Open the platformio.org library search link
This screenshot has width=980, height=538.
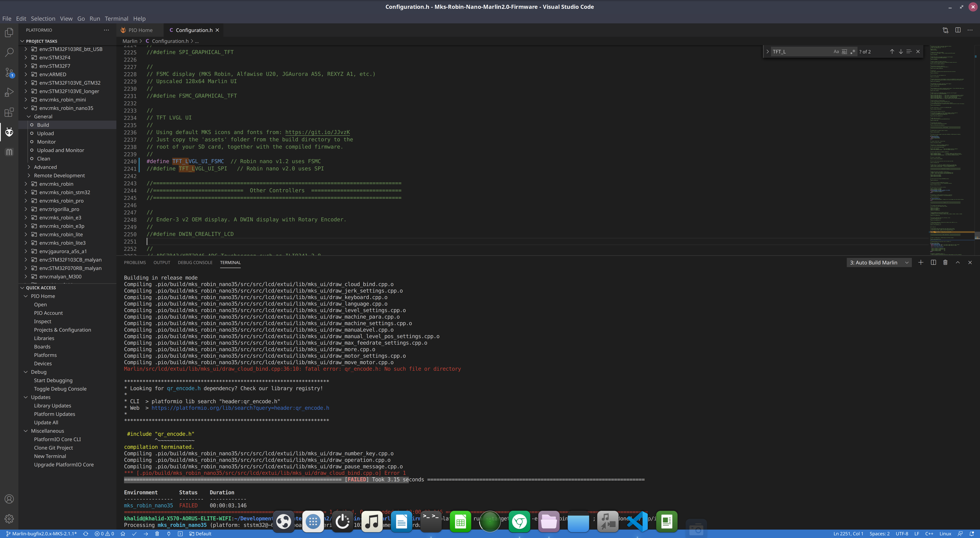click(x=240, y=407)
